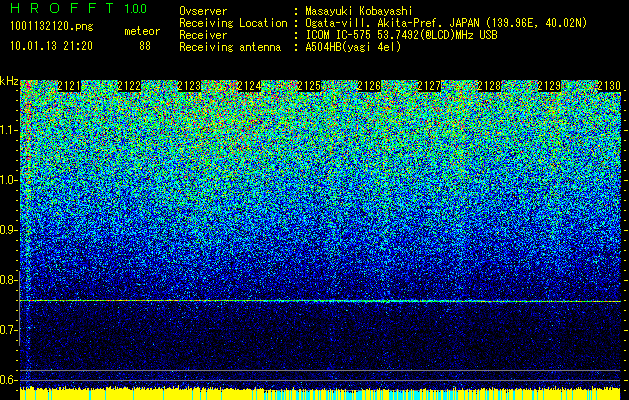Click the 2121 time marker
The image size is (629, 400).
click(x=69, y=86)
